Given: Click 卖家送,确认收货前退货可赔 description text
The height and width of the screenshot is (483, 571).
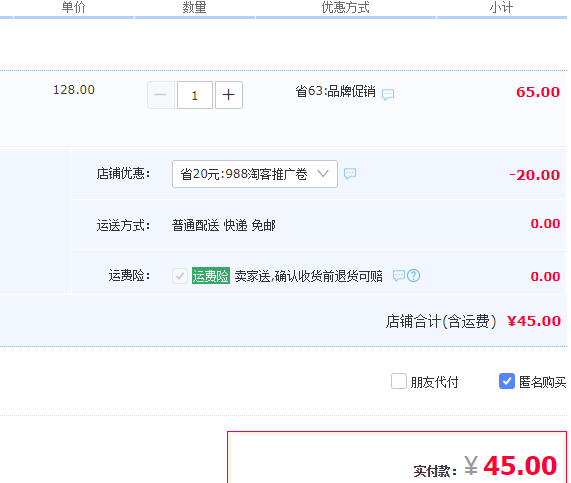Looking at the screenshot, I should [x=309, y=276].
